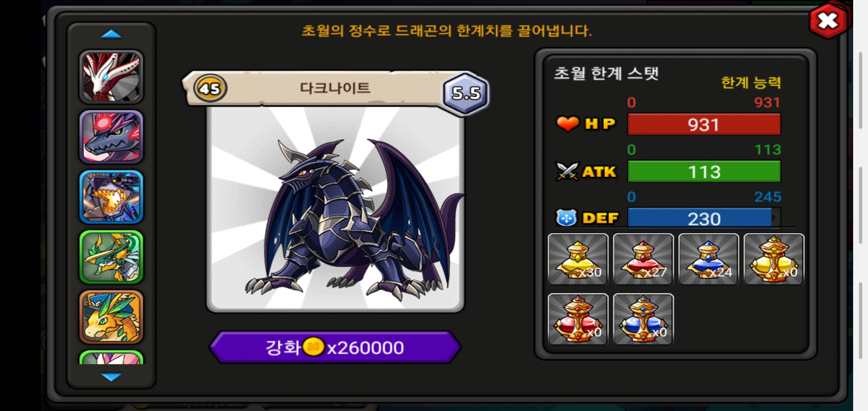Close the transcendence dialog with red X
The image size is (868, 411).
(x=828, y=21)
